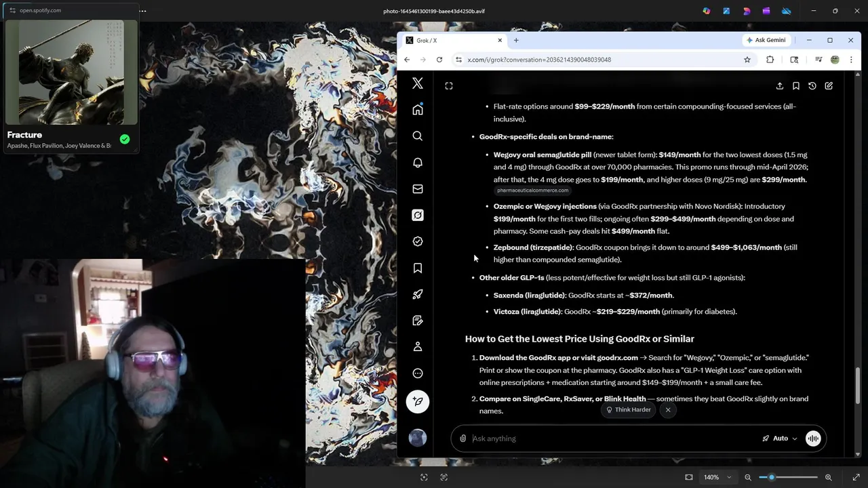
Task: Fit image to window in photo viewer
Action: (689, 477)
